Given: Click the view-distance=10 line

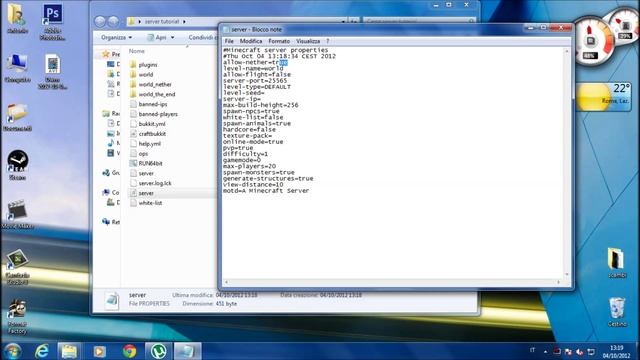Looking at the screenshot, I should coord(253,185).
